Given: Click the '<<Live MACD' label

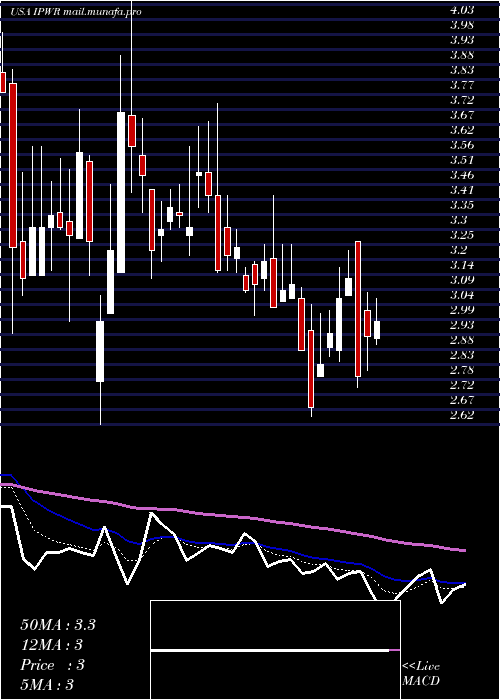Looking at the screenshot, I should [x=421, y=673].
